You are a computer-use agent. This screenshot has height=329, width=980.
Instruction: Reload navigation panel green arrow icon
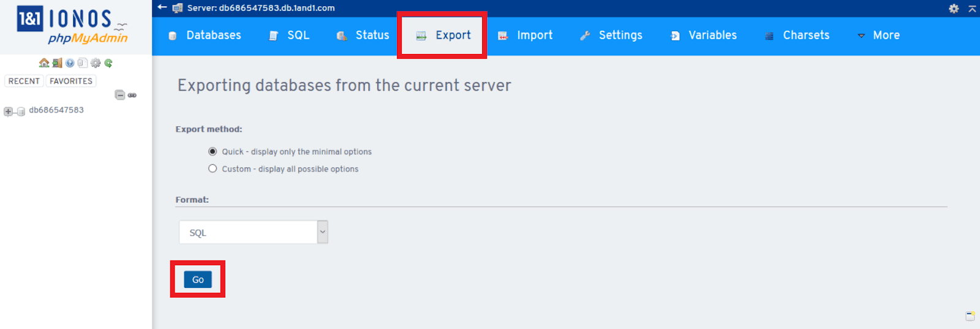pos(108,62)
